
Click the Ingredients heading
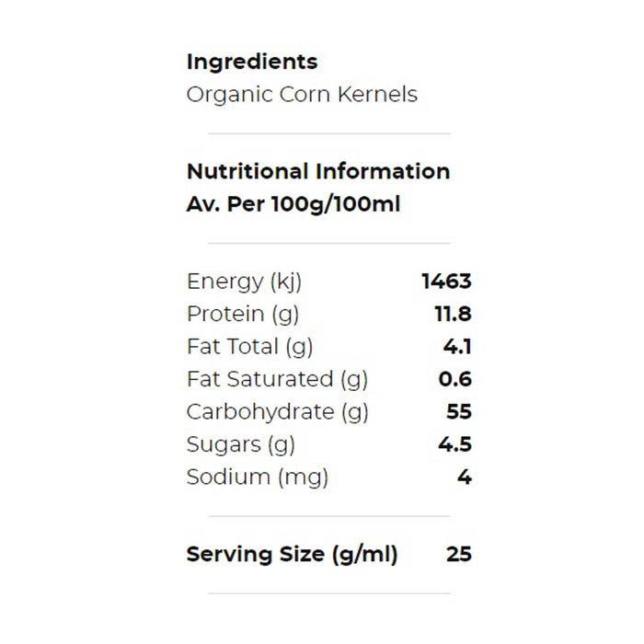(x=251, y=62)
